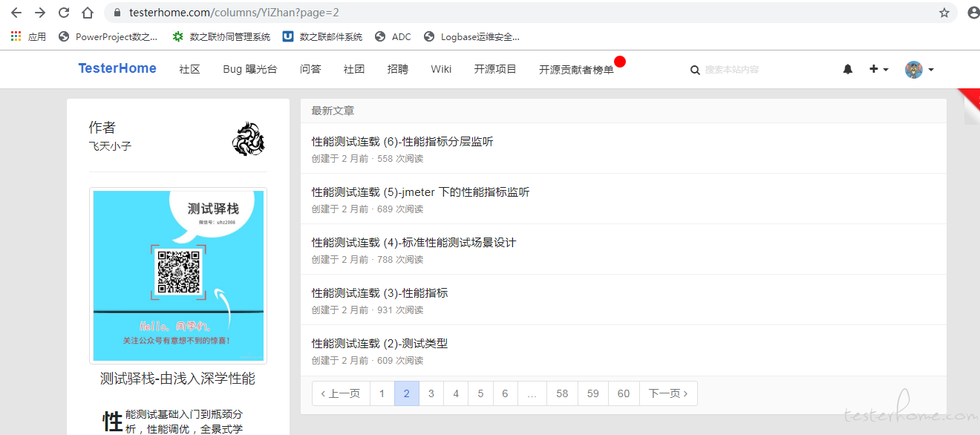This screenshot has width=980, height=435.
Task: Open 社区 navigation menu
Action: pos(189,69)
